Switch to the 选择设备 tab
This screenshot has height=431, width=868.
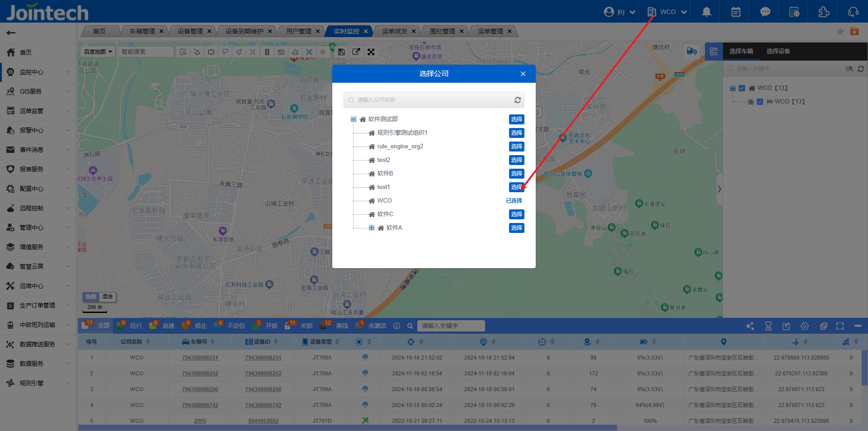pyautogui.click(x=778, y=51)
